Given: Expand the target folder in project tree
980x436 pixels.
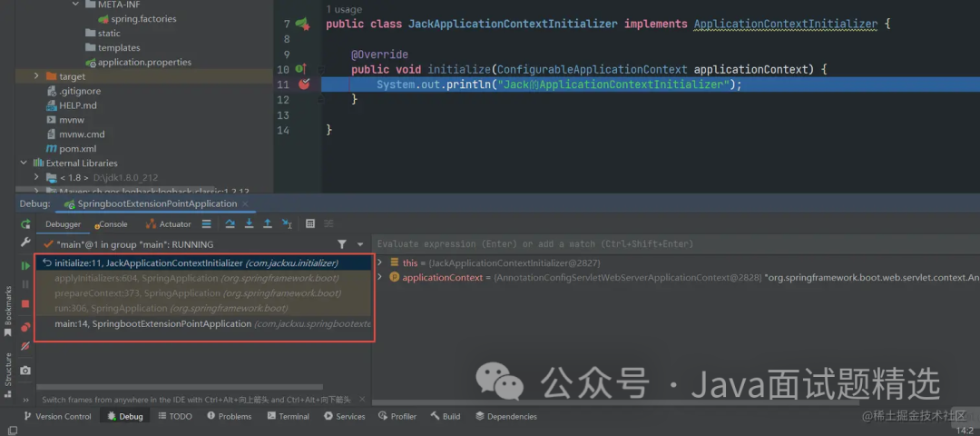Looking at the screenshot, I should (x=37, y=76).
